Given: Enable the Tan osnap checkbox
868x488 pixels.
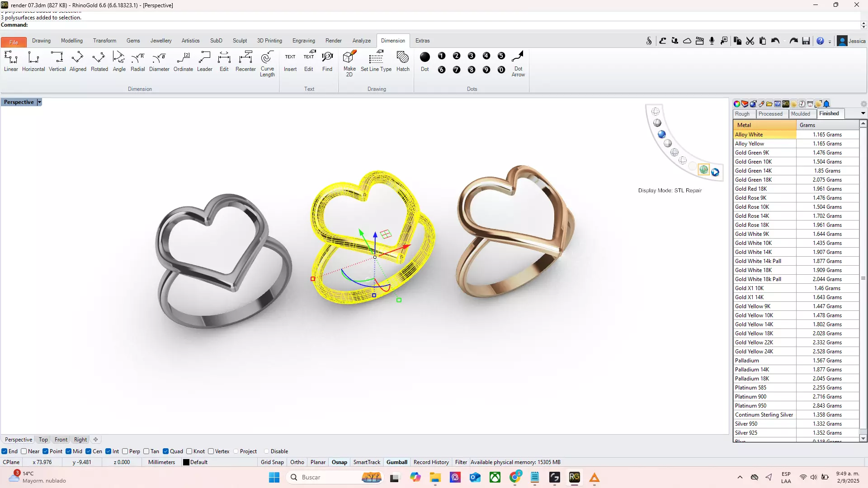Looking at the screenshot, I should (146, 451).
